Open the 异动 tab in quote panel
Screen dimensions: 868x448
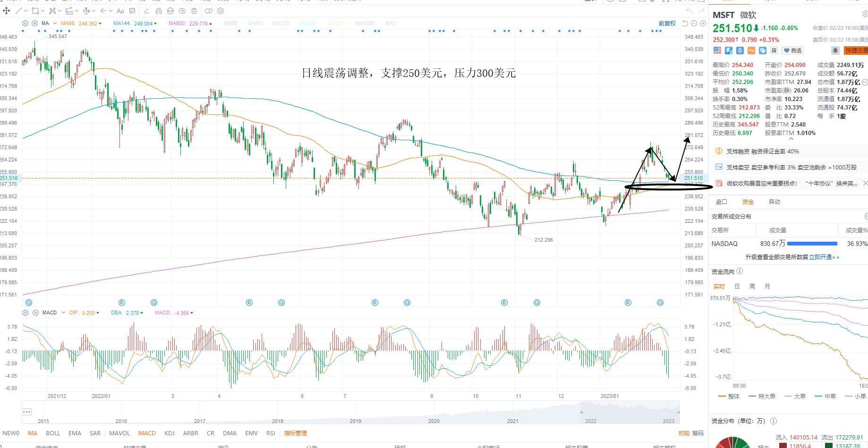(x=774, y=202)
